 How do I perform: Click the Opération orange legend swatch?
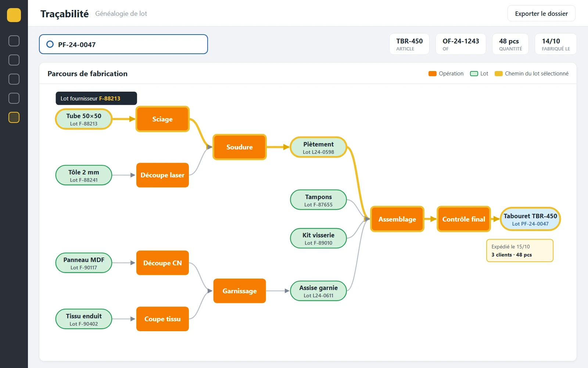pyautogui.click(x=432, y=74)
